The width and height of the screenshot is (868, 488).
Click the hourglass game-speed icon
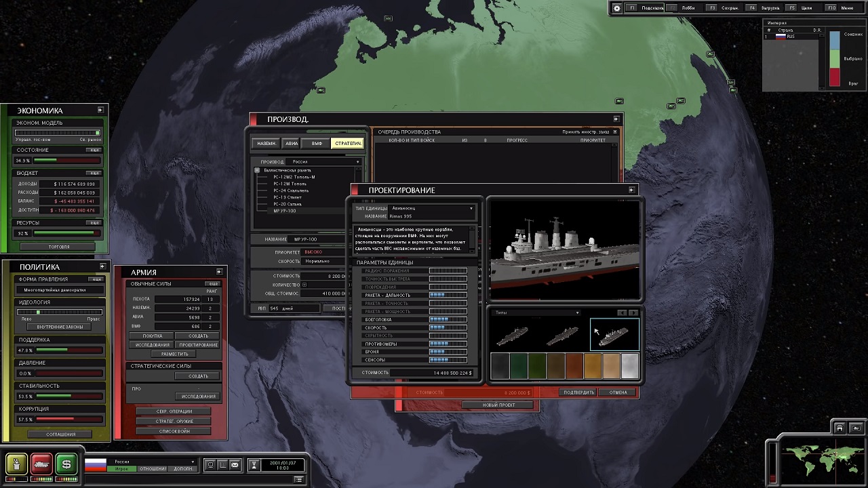coord(254,465)
